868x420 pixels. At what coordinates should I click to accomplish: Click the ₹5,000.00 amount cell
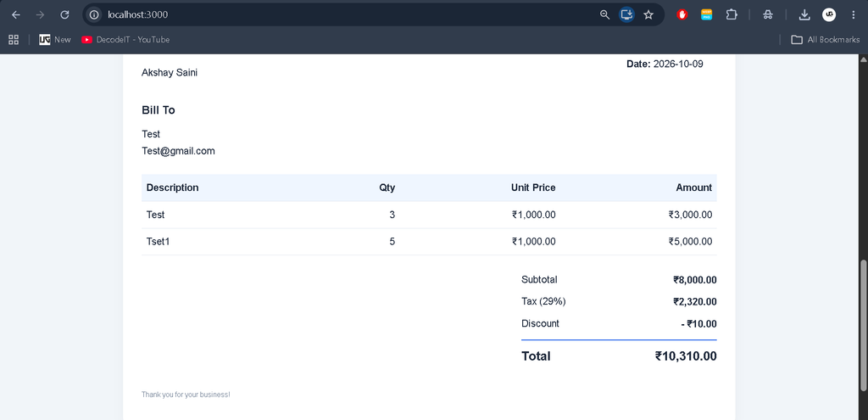click(x=690, y=242)
